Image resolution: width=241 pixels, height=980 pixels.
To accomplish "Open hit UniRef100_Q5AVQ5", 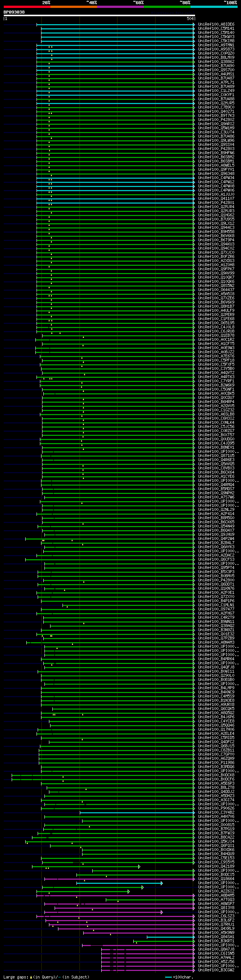I will click(216, 464).
